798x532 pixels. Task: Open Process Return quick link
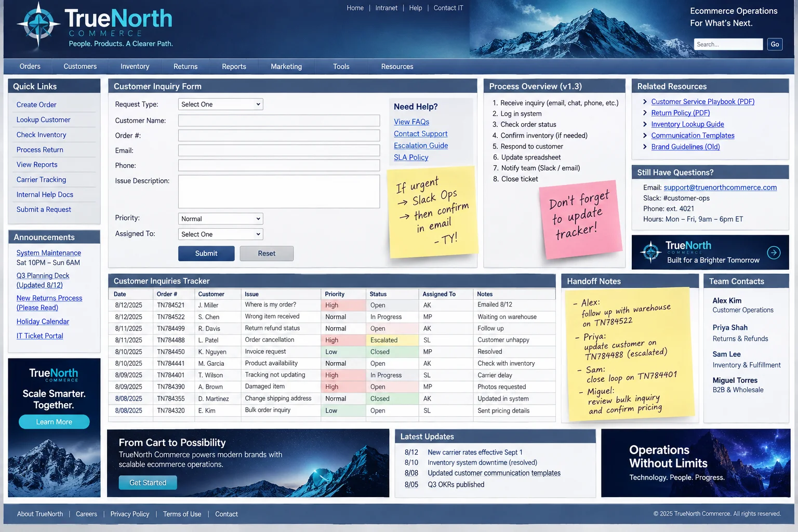[39, 150]
